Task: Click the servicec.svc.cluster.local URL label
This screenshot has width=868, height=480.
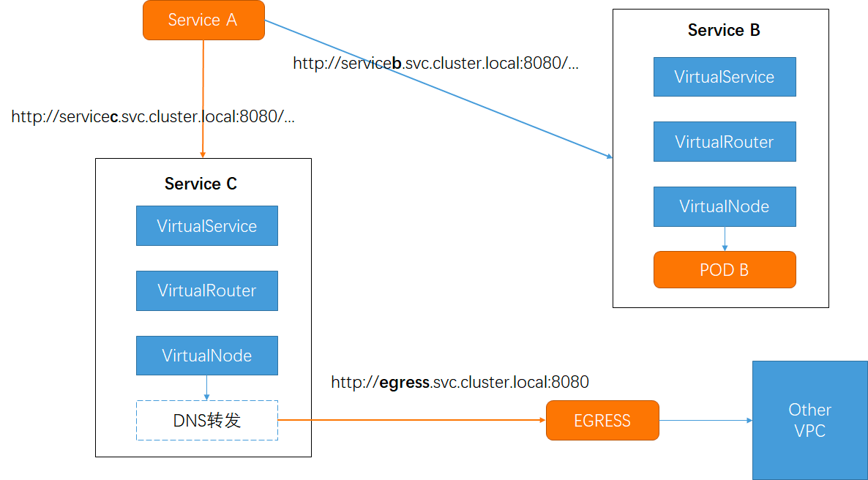Action: click(153, 116)
